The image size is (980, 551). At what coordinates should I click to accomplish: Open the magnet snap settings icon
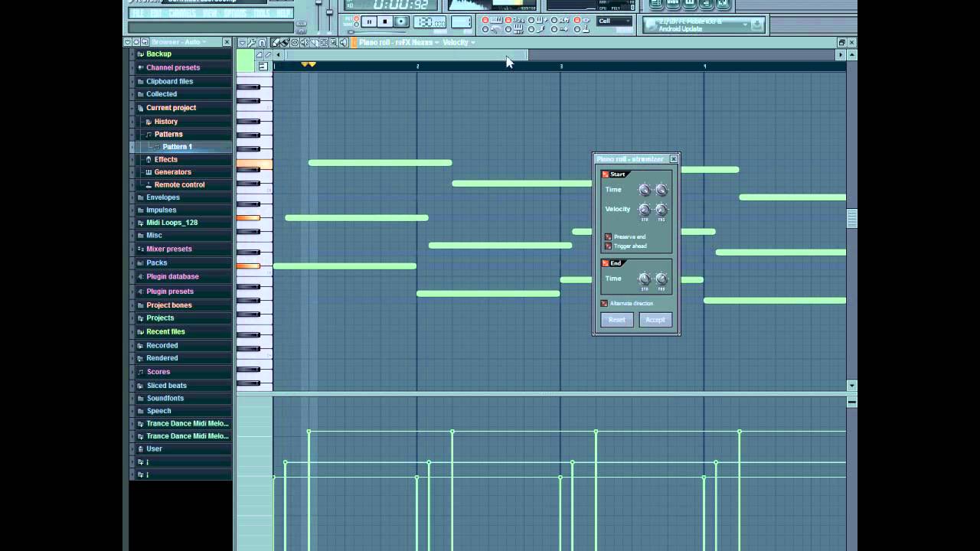tap(262, 43)
